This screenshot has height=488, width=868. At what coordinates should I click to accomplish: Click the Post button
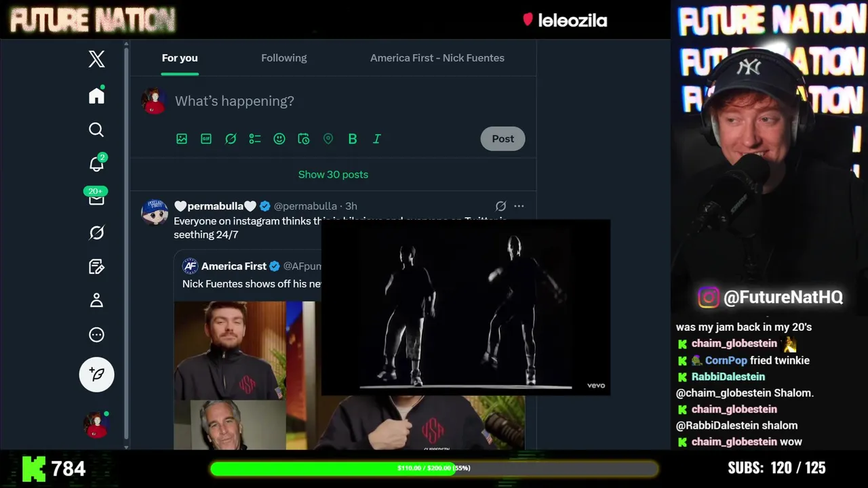click(x=502, y=138)
